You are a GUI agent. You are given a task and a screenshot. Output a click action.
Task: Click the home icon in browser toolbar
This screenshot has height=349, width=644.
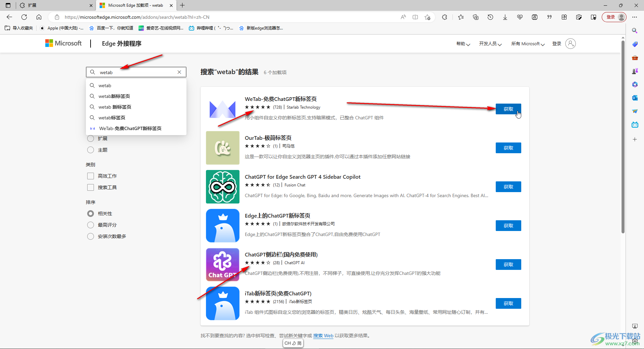tap(39, 17)
